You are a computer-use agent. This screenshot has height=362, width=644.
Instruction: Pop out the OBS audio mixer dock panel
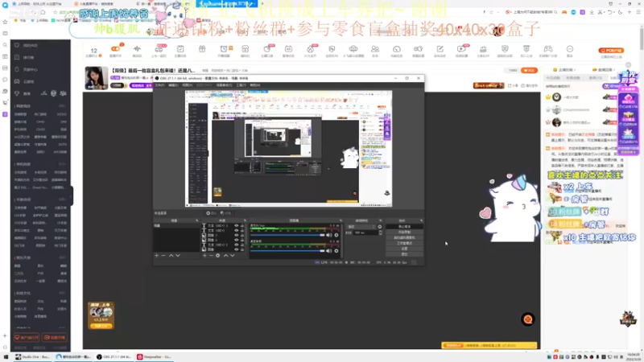point(341,220)
